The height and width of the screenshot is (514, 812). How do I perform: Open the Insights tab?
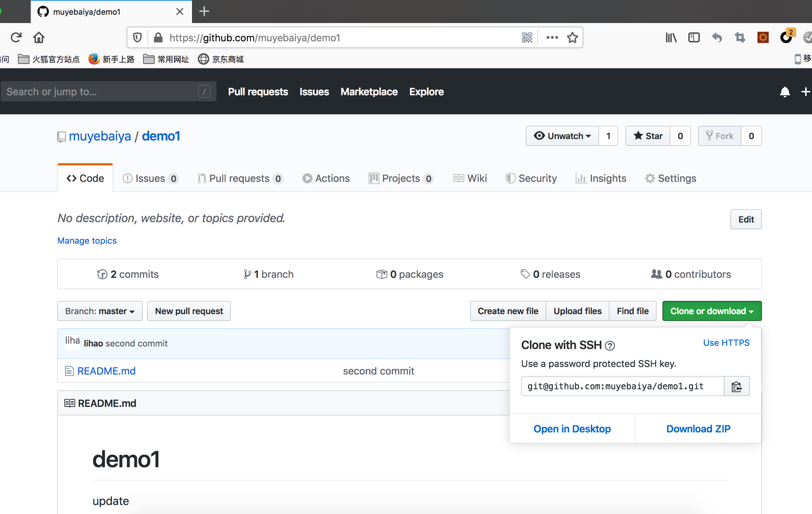click(x=601, y=178)
